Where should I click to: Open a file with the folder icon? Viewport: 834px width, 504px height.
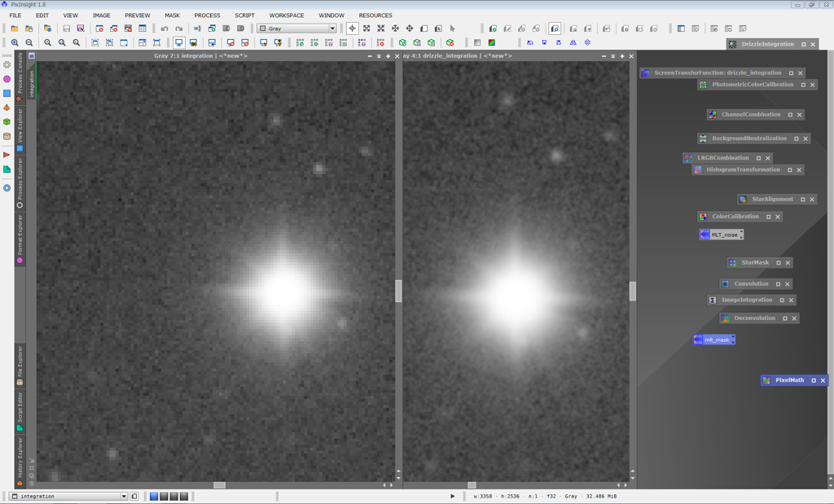[15, 28]
